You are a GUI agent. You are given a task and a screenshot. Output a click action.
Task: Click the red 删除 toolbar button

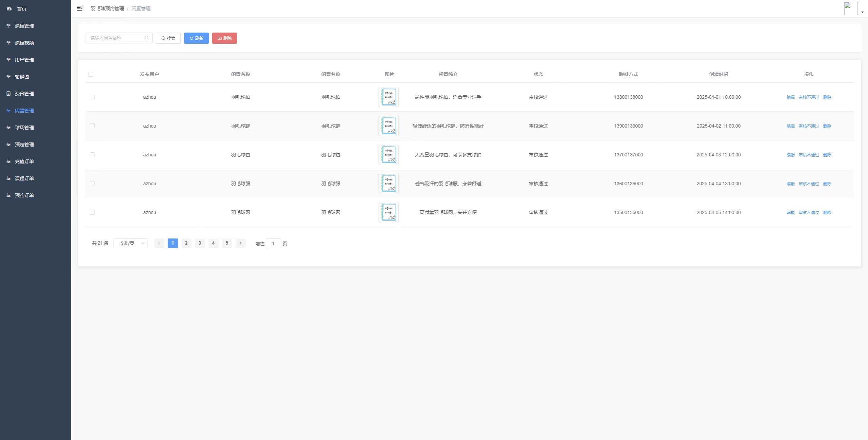224,38
